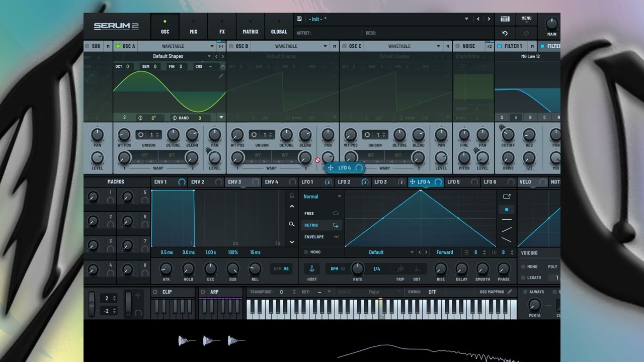This screenshot has height=362, width=644.
Task: Open the preset name dropdown arrow
Action: click(x=467, y=19)
